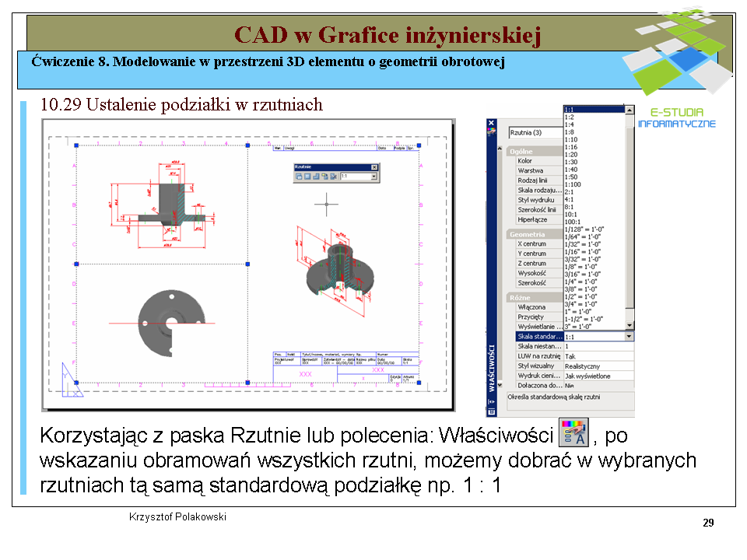Select the 10:1 scale option
The height and width of the screenshot is (560, 747).
coord(594,215)
